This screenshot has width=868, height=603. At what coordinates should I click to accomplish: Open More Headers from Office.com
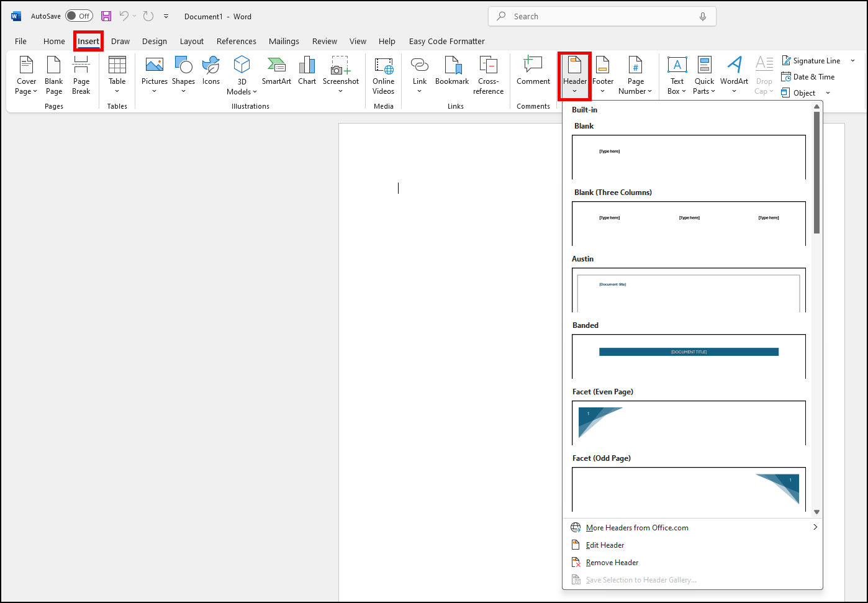click(x=636, y=527)
